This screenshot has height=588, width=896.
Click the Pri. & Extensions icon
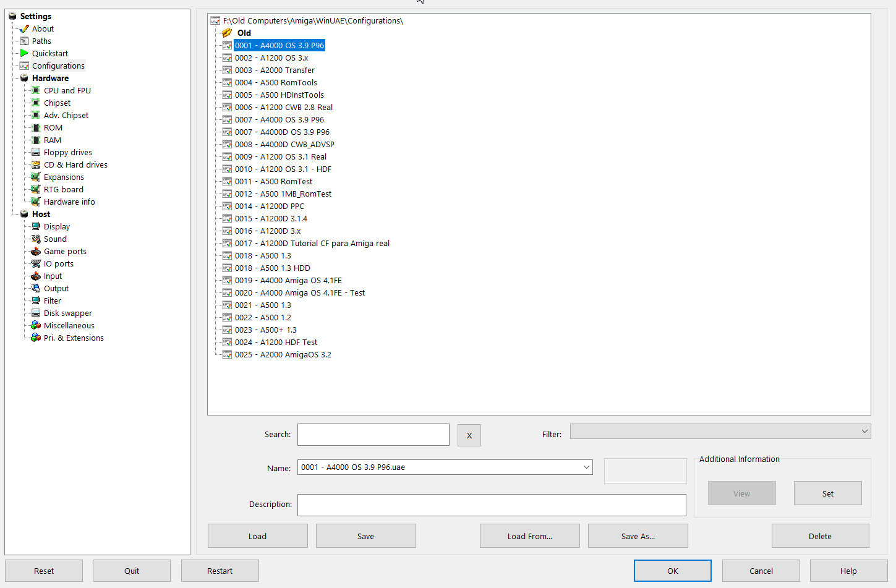(36, 338)
